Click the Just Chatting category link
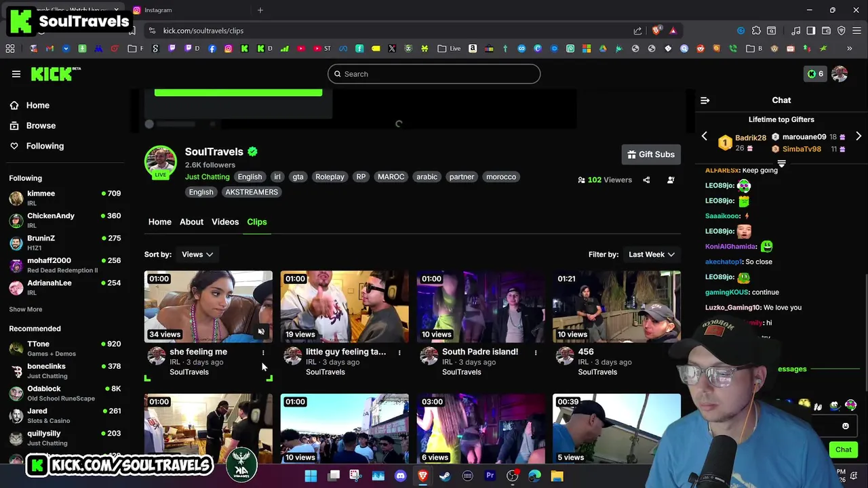The width and height of the screenshot is (868, 488). (x=208, y=177)
